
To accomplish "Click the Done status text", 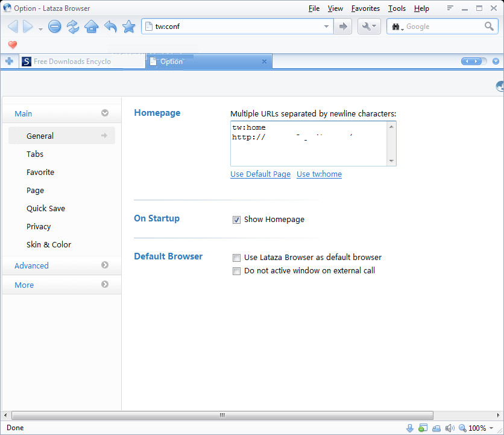I will pyautogui.click(x=15, y=428).
